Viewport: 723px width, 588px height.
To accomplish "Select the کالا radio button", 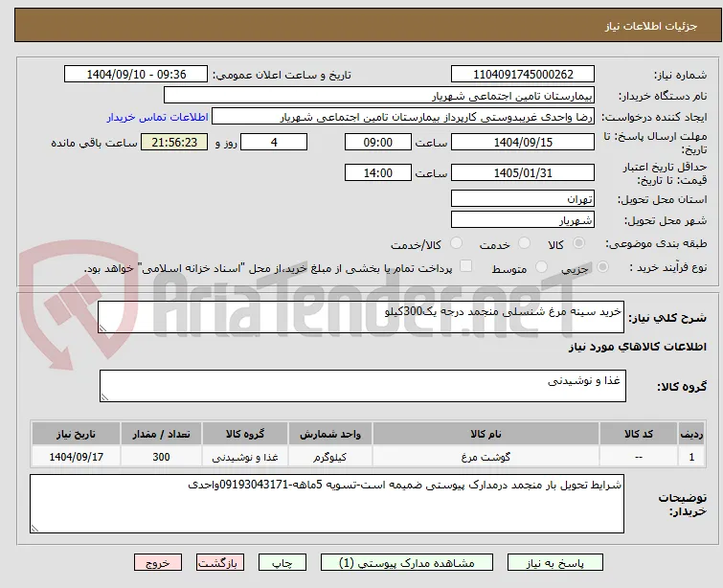I will coord(578,243).
